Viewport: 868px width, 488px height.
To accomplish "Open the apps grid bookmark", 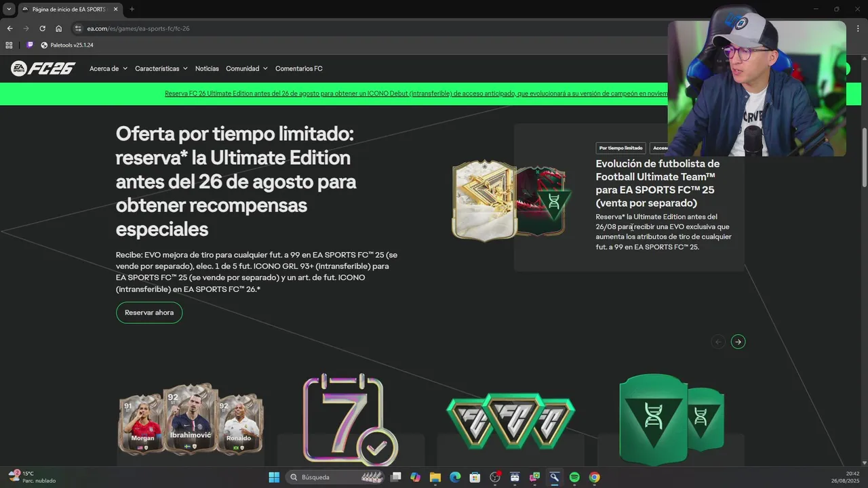I will 9,45.
